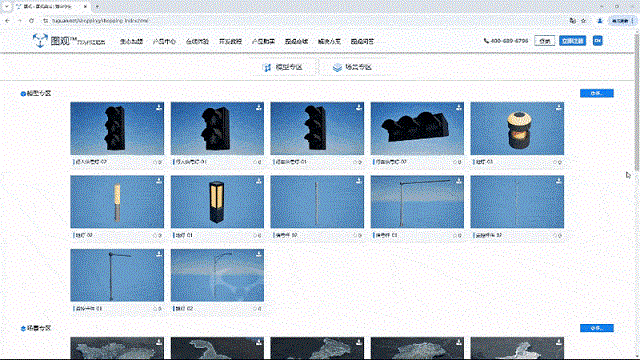Favorite the curved street lamp with its star
The width and height of the screenshot is (640, 360).
[x=255, y=309]
